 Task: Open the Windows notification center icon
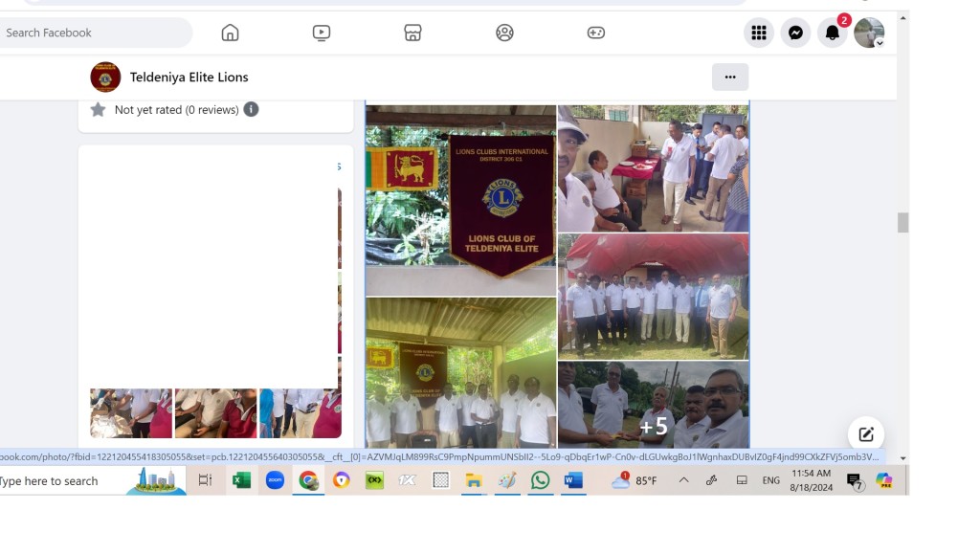coord(855,481)
